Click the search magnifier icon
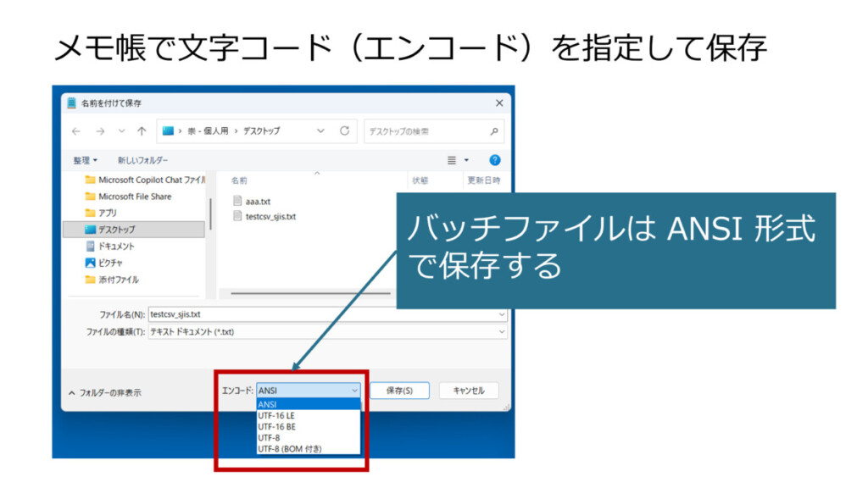This screenshot has height=488, width=868. tap(494, 131)
